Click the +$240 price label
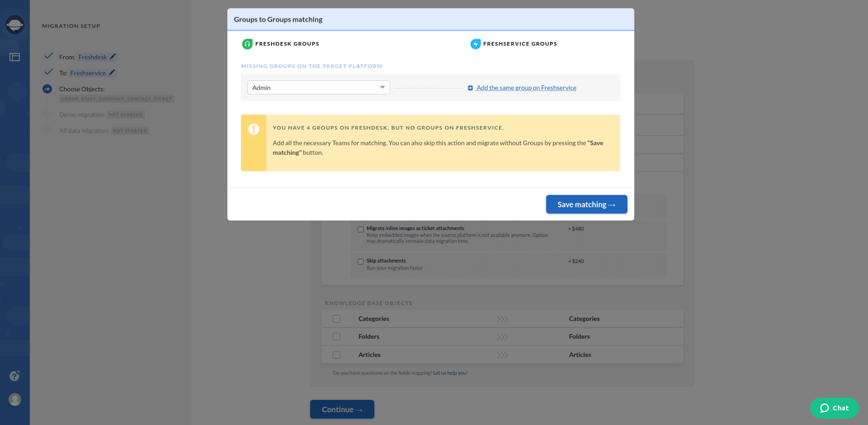This screenshot has width=868, height=425. click(x=576, y=261)
